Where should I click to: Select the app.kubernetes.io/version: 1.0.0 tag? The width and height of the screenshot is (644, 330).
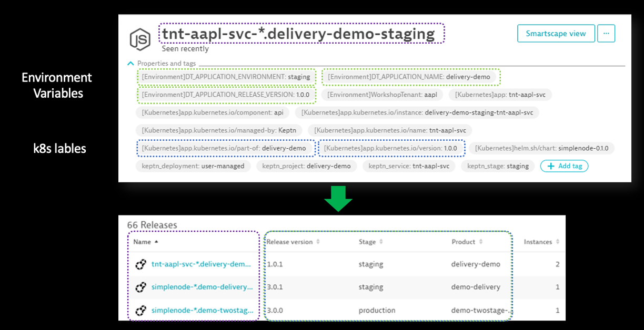[390, 148]
